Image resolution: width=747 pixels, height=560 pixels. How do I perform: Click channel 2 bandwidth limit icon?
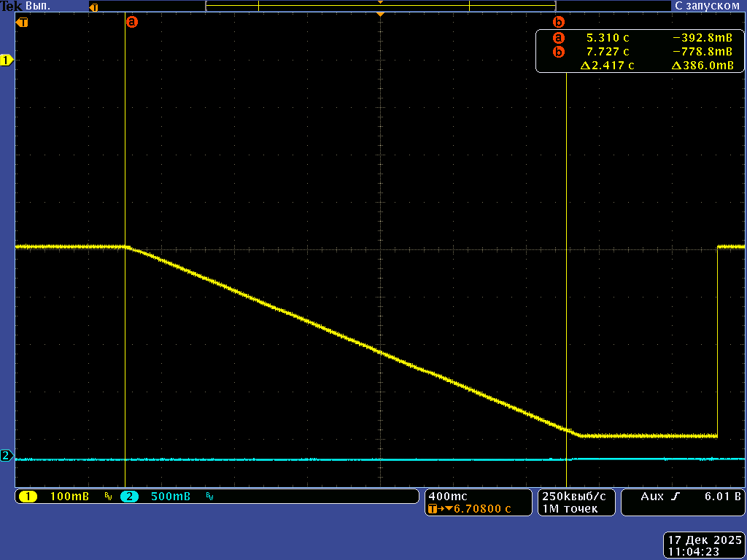[x=209, y=497]
